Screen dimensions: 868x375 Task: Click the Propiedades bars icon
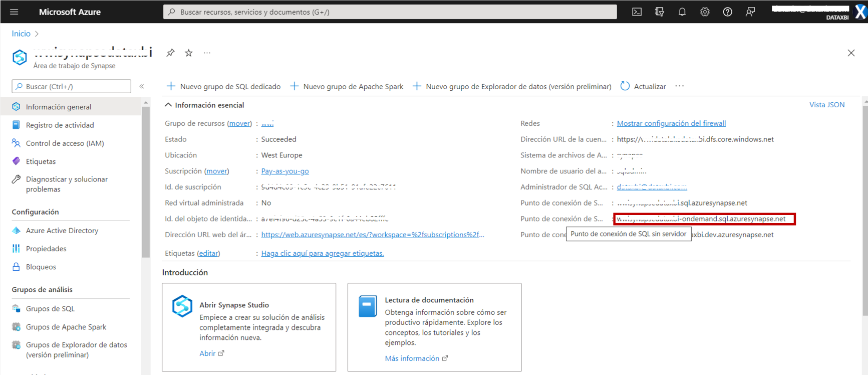click(16, 248)
